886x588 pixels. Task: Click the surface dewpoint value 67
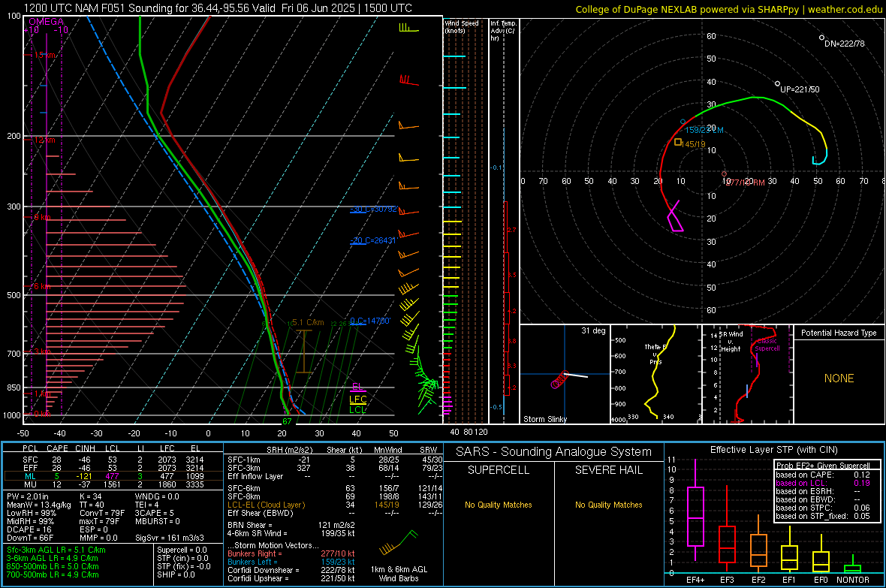coord(287,421)
